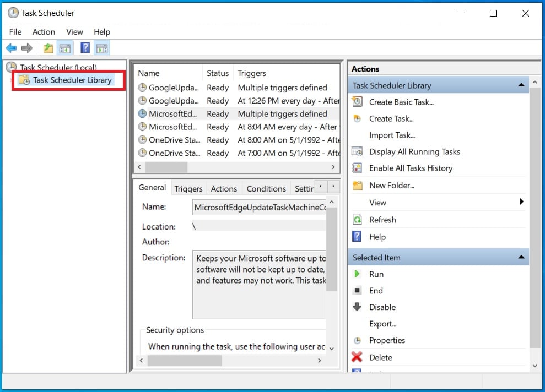Click the Name field with MicrosoftEdgeUpdateTaskMachine text

click(x=260, y=207)
